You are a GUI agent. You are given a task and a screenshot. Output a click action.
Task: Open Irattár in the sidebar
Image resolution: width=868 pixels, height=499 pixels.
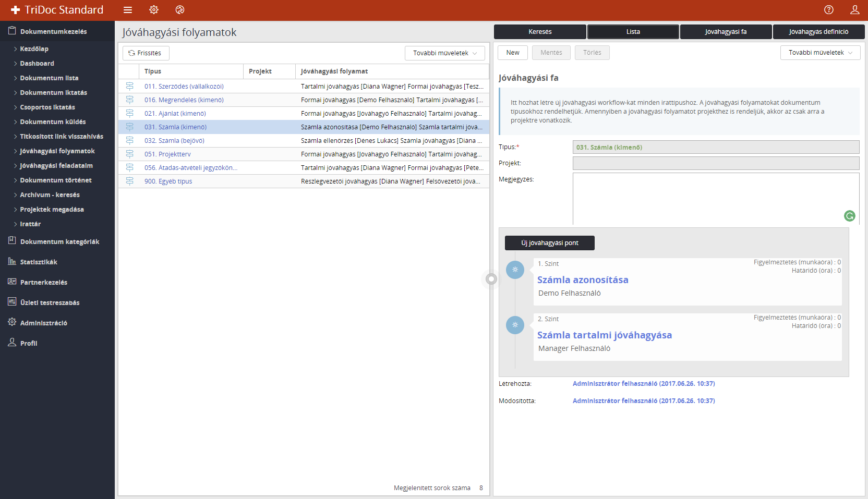point(30,224)
